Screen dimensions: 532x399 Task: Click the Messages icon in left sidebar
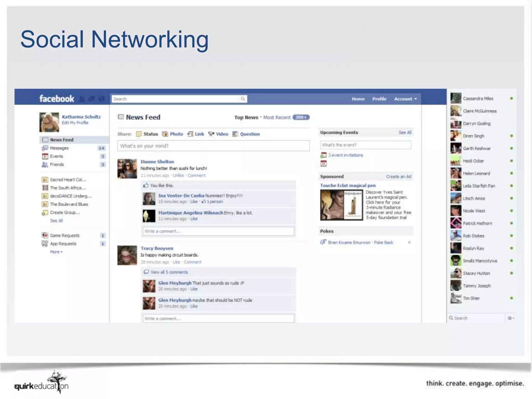pos(45,148)
